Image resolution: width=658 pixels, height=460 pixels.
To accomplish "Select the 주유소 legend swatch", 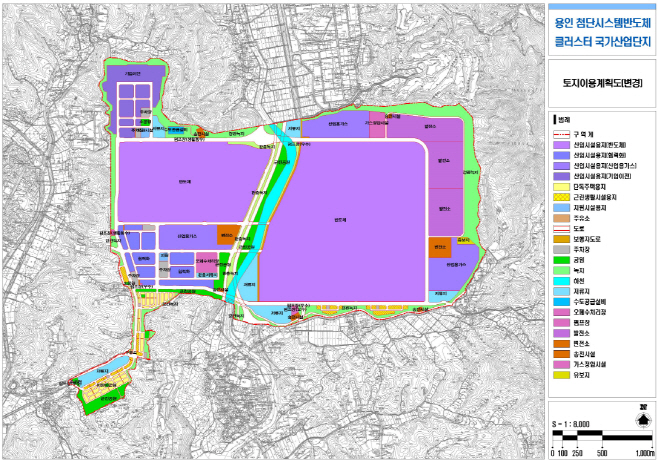I will click(560, 217).
